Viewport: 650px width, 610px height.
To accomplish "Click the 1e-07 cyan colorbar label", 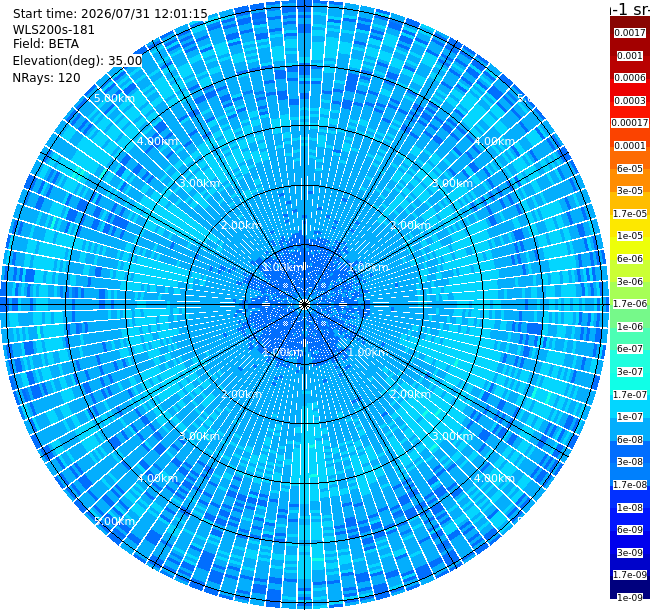I will coord(630,417).
